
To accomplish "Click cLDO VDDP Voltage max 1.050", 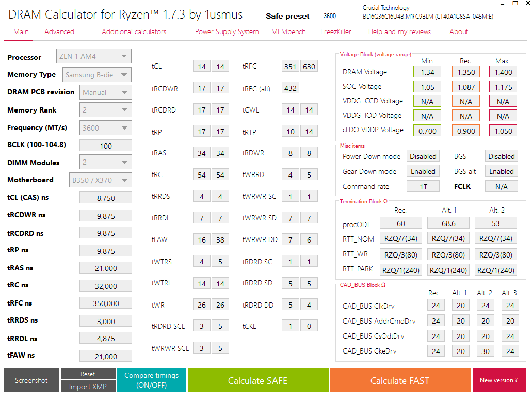I will pyautogui.click(x=503, y=131).
